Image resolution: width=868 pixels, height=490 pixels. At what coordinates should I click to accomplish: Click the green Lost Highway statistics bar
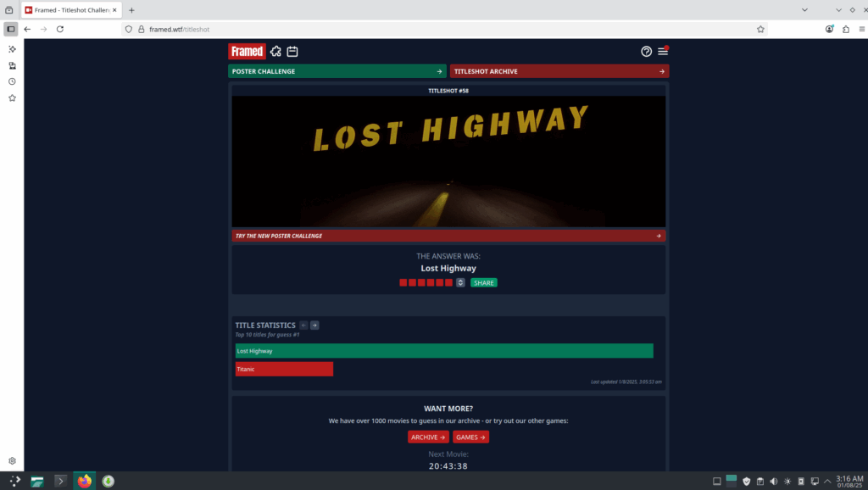[x=444, y=351]
